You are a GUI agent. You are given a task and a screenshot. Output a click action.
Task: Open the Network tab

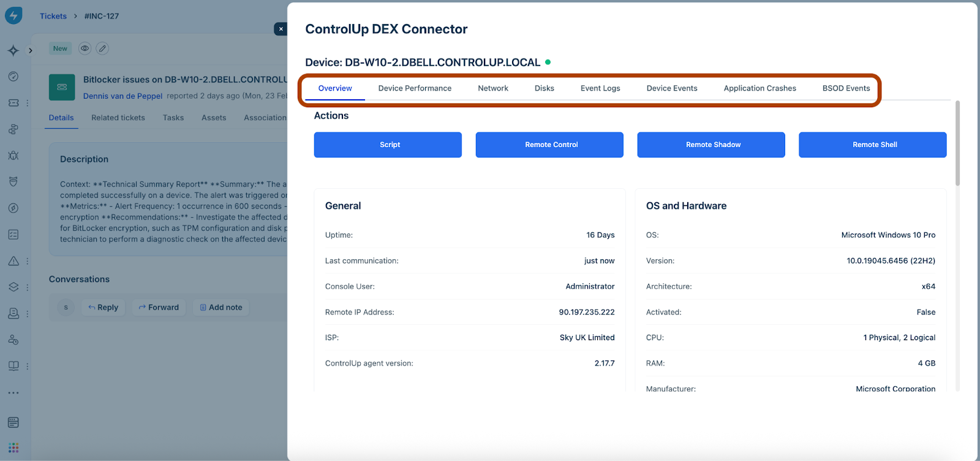pyautogui.click(x=493, y=88)
